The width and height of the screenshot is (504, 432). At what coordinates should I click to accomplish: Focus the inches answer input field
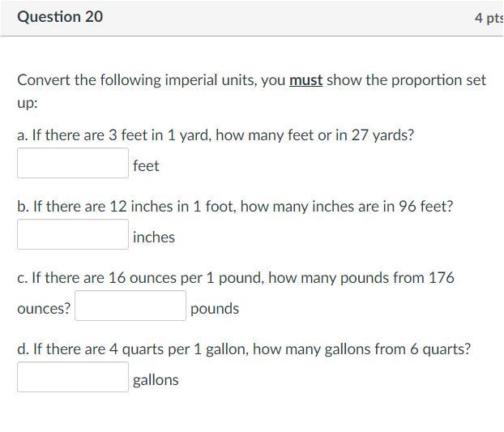coord(73,235)
